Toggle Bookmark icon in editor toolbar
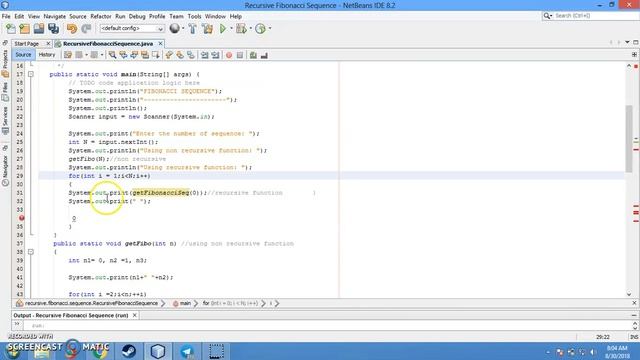Screen dimensions: 640x360 coord(191,55)
